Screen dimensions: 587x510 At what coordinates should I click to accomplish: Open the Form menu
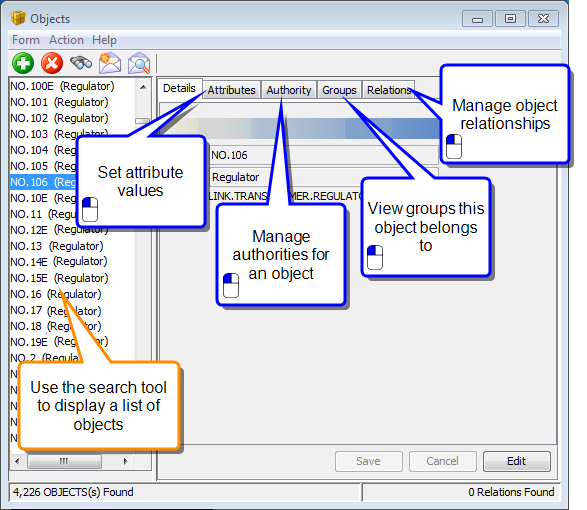point(25,40)
